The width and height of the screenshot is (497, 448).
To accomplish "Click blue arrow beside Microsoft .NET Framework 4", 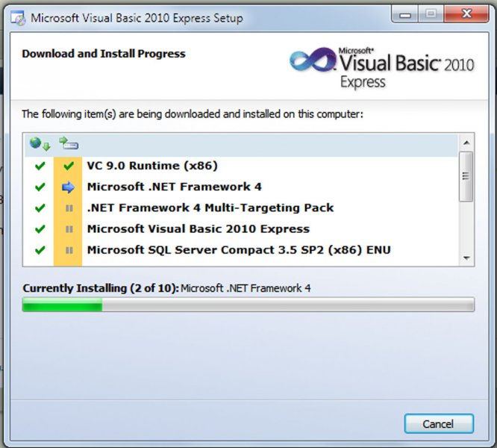I will click(68, 187).
